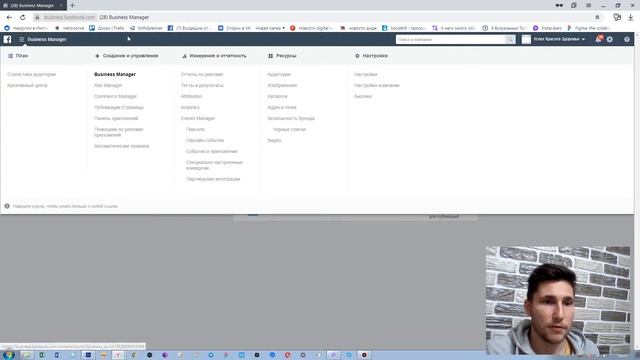The image size is (640, 360).
Task: Open Биллинг link
Action: click(363, 96)
